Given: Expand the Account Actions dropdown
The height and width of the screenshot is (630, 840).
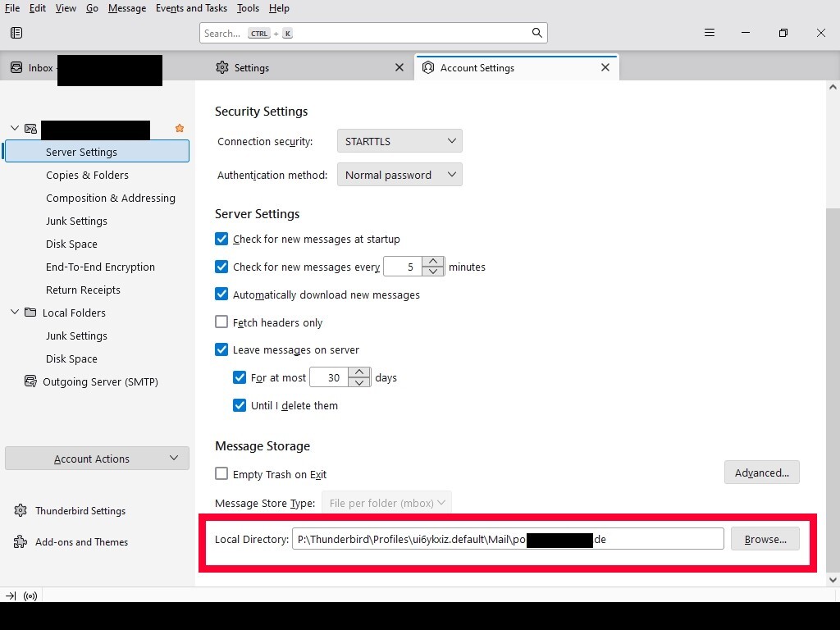Looking at the screenshot, I should 97,459.
